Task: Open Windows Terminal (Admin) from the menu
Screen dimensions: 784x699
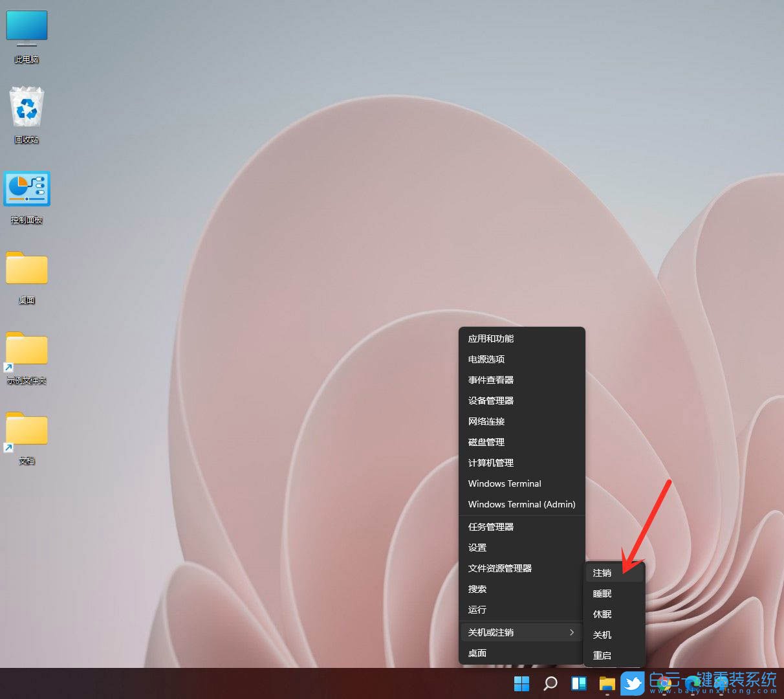Action: [x=521, y=504]
